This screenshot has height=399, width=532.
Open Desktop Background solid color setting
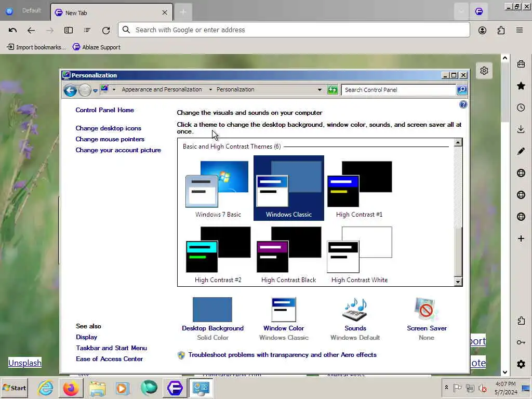point(212,319)
